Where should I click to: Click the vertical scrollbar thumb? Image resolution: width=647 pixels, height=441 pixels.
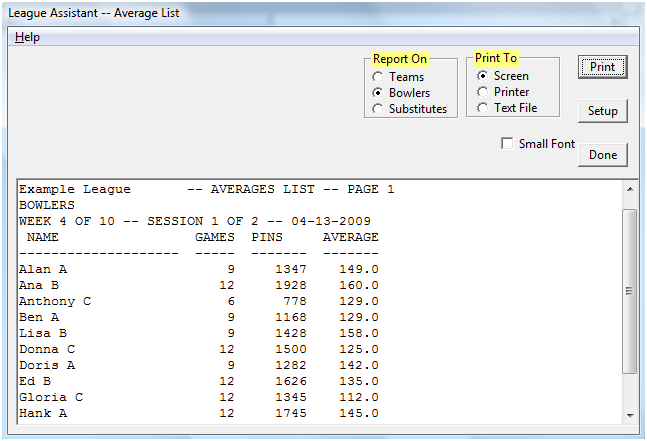[x=630, y=290]
